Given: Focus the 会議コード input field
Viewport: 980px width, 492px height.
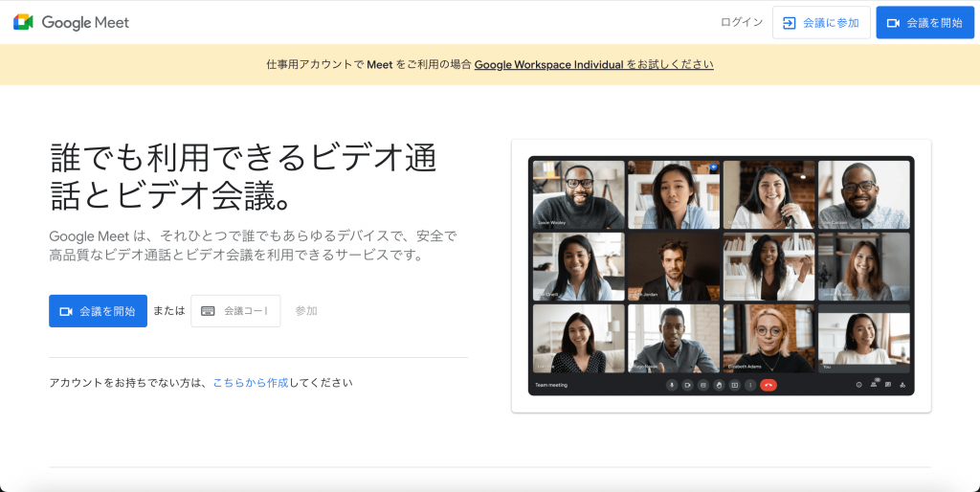Looking at the screenshot, I should click(x=235, y=311).
